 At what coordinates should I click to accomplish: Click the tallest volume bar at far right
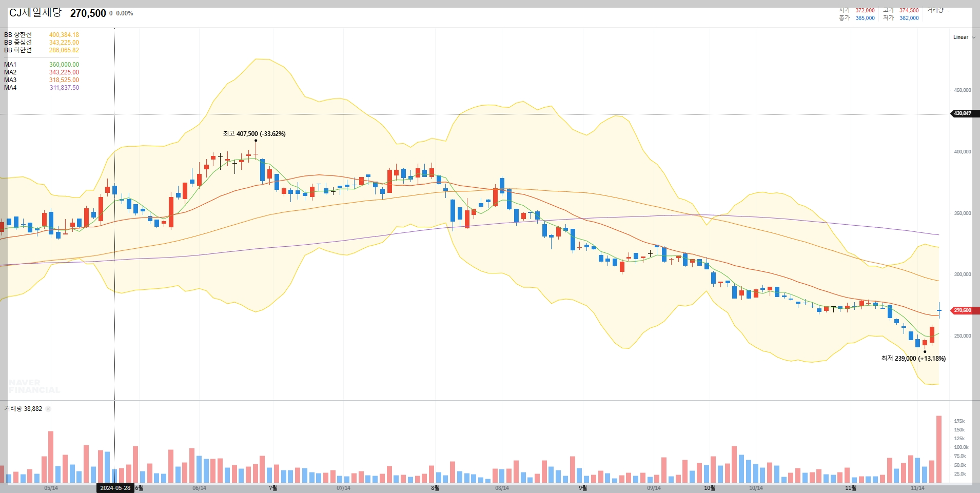coord(939,449)
